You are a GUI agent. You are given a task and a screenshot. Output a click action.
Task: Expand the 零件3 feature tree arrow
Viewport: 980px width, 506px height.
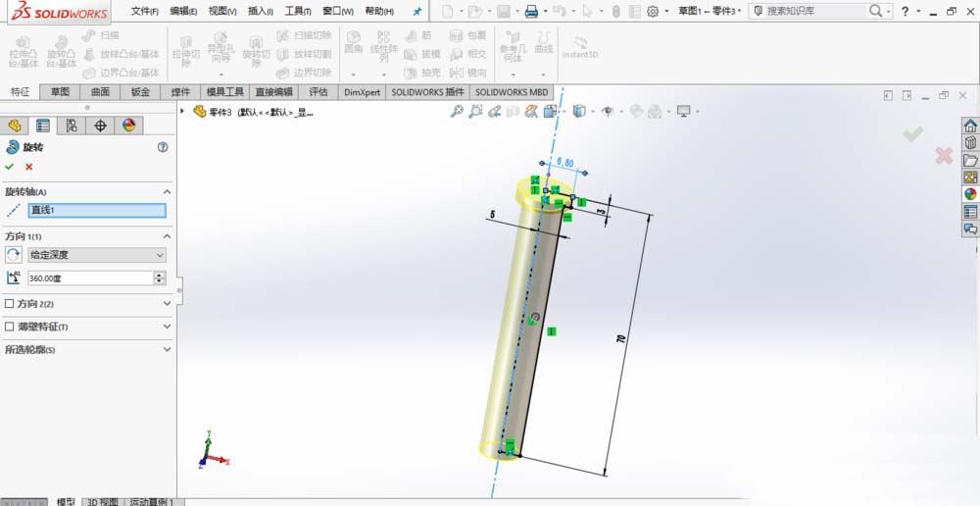(x=182, y=111)
